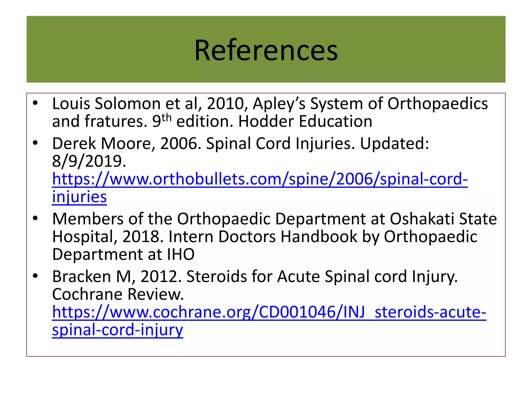Click the '9th edition. Hodder Education' text
The width and height of the screenshot is (532, 399).
point(262,121)
